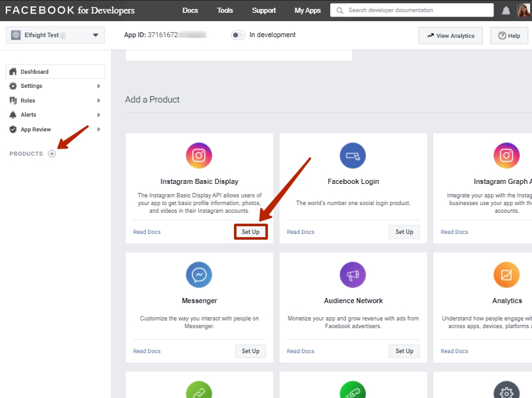Viewport: 532px width, 398px height.
Task: Set up Instagram Basic Display product
Action: click(x=251, y=232)
